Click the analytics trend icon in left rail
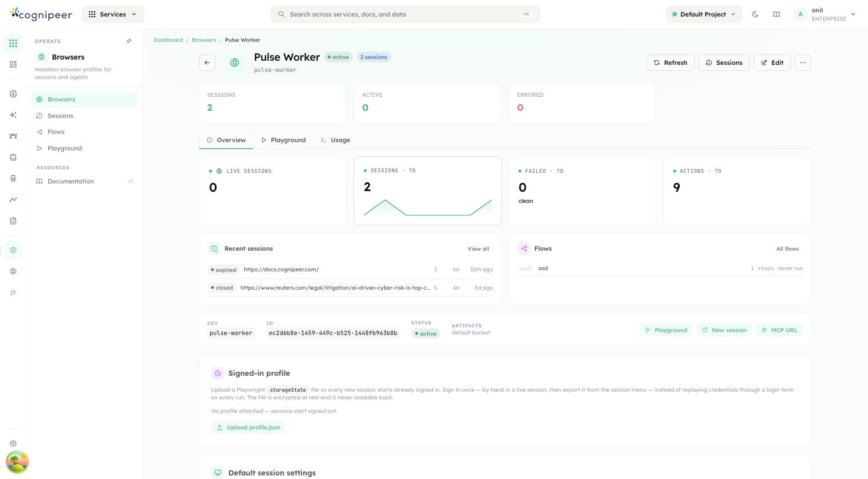The width and height of the screenshot is (868, 479). click(13, 199)
